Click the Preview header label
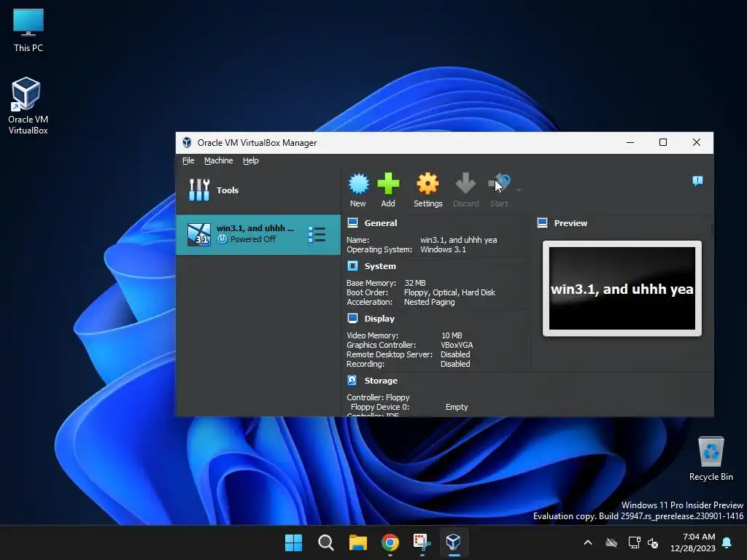 point(570,223)
